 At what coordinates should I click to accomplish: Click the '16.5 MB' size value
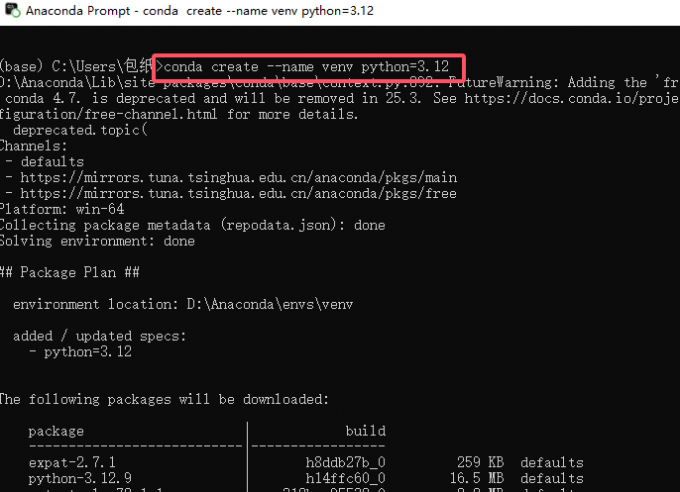[x=477, y=478]
